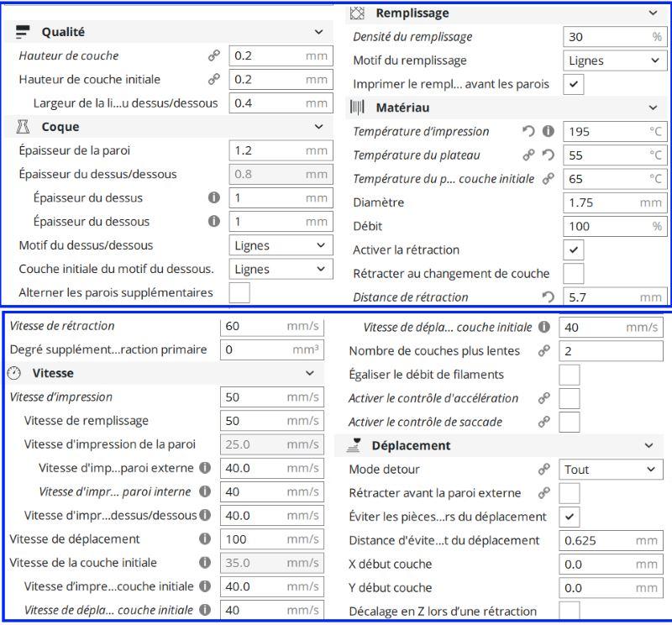The height and width of the screenshot is (625, 672).
Task: Collapse the Matériau settings category
Action: pos(654,108)
